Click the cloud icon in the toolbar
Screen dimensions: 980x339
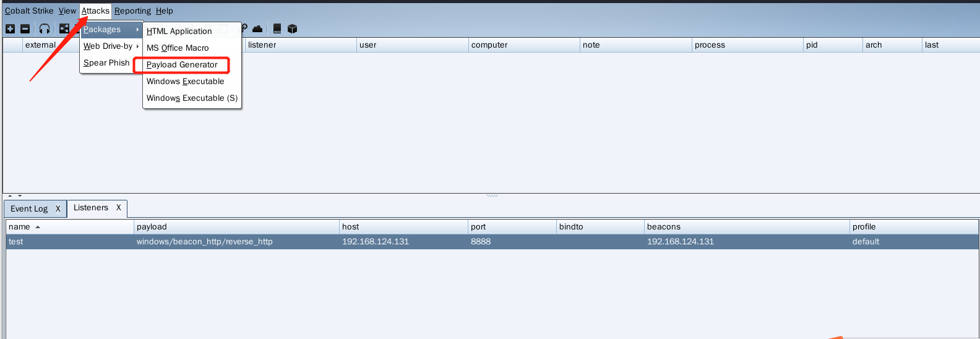(257, 28)
